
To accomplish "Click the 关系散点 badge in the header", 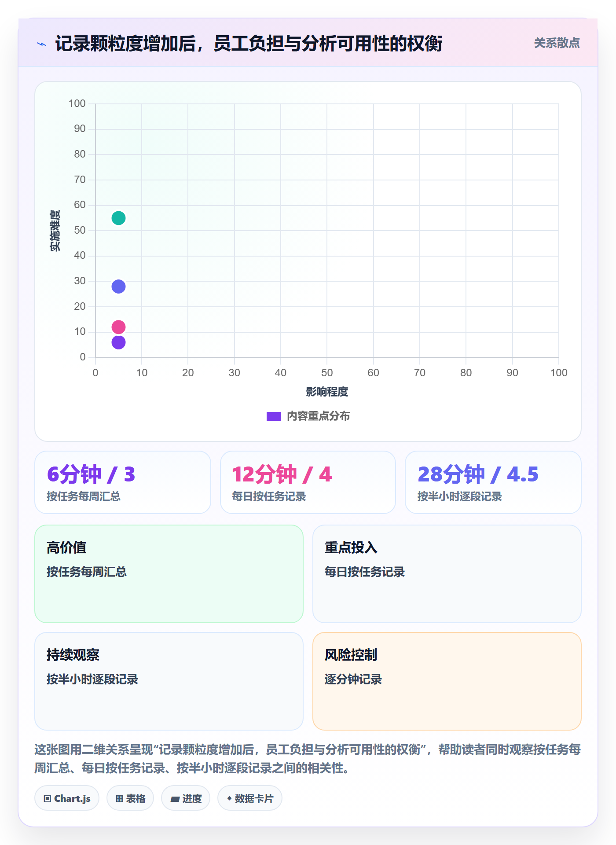I will tap(557, 43).
